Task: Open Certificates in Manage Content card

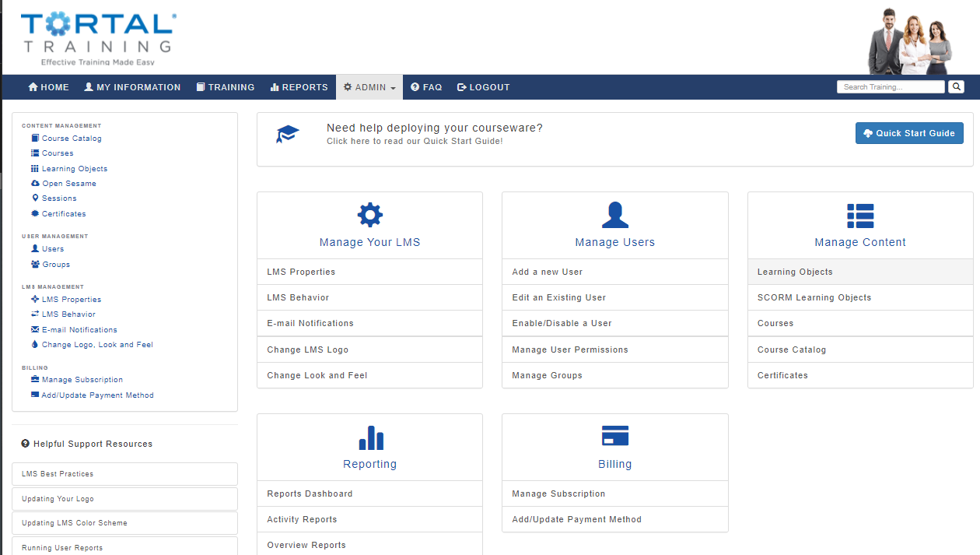Action: 860,375
